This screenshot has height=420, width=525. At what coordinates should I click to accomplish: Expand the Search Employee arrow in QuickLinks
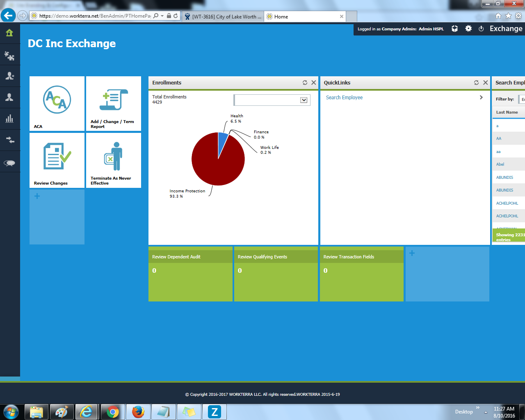pos(481,98)
